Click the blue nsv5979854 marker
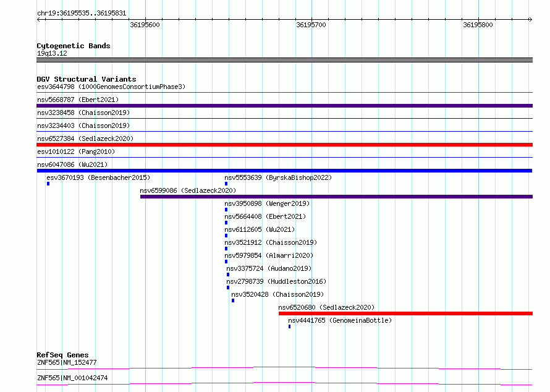This screenshot has height=392, width=550. [x=226, y=262]
